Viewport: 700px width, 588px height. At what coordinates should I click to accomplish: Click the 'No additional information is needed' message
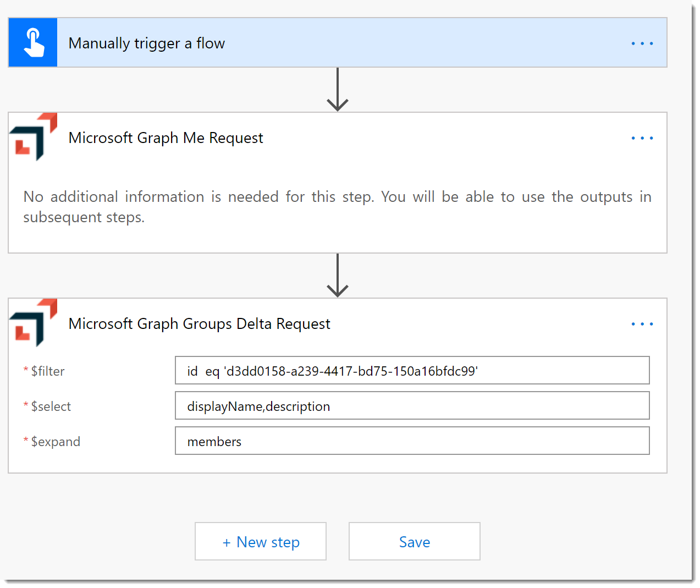(x=337, y=207)
